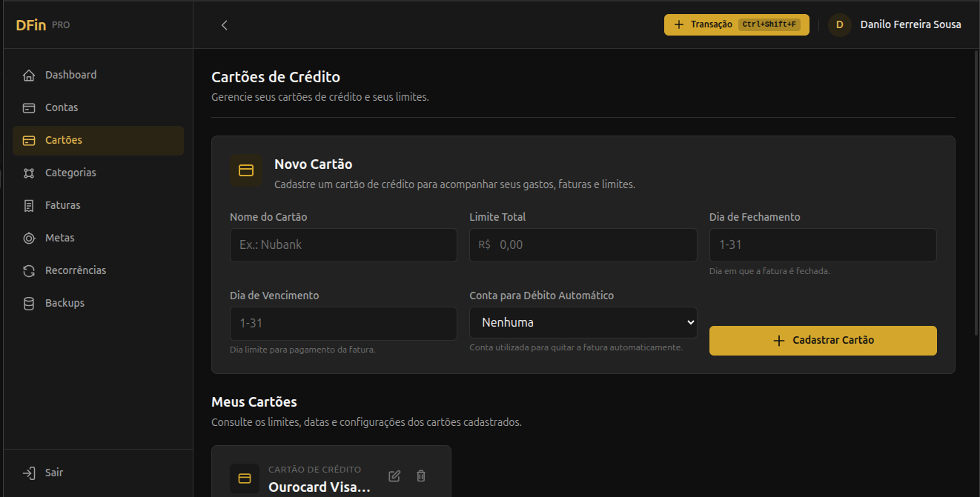Click the Cartões credit card sidebar icon
980x497 pixels.
tap(29, 140)
